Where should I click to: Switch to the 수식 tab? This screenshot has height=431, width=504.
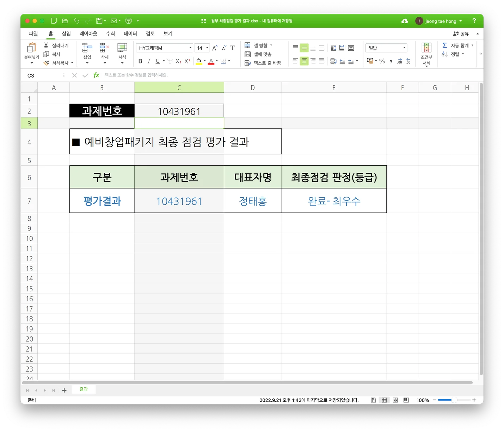click(x=110, y=33)
